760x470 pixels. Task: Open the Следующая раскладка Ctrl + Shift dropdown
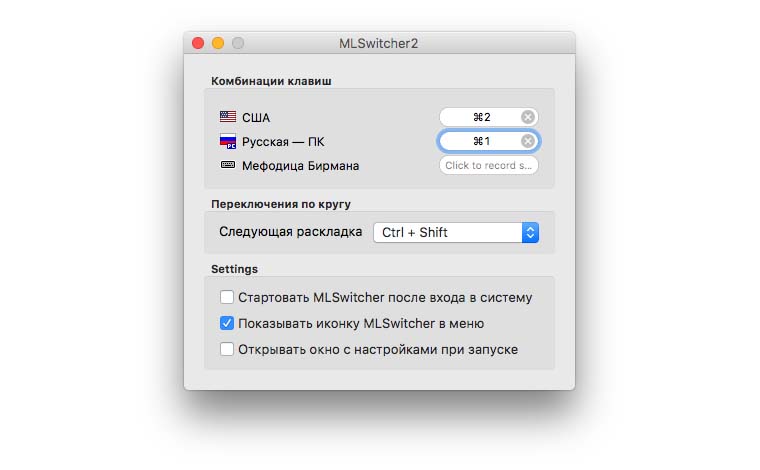[x=455, y=232]
